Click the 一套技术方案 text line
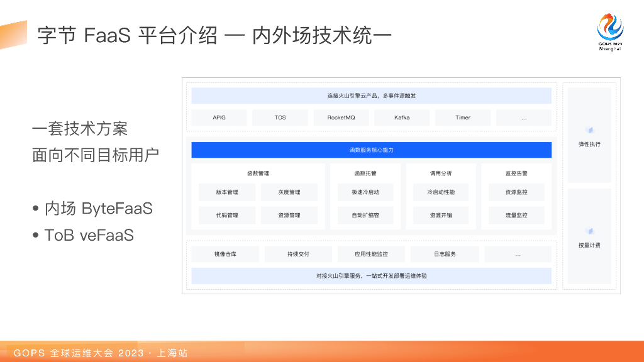The image size is (644, 362). tap(80, 129)
